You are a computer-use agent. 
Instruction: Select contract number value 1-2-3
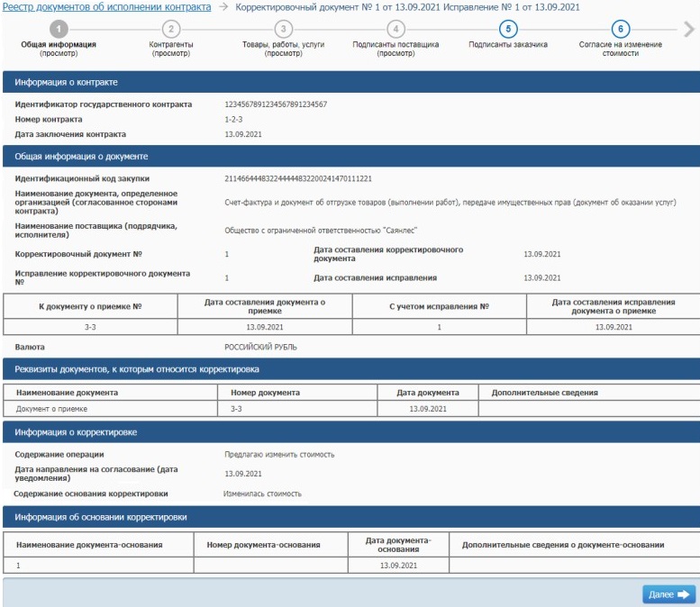(233, 120)
